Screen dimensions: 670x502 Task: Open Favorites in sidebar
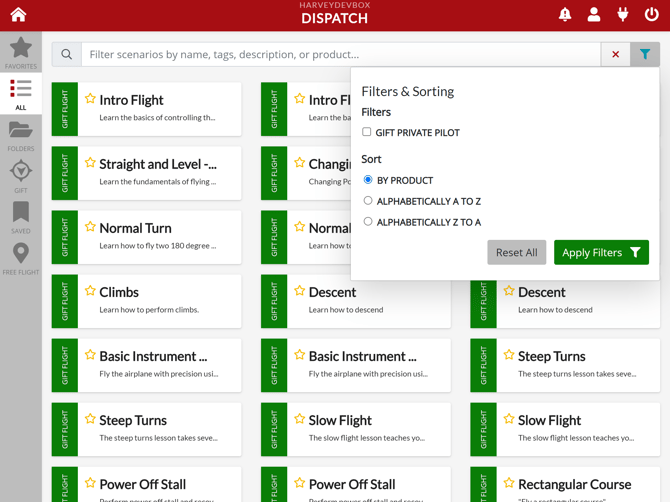click(x=21, y=53)
